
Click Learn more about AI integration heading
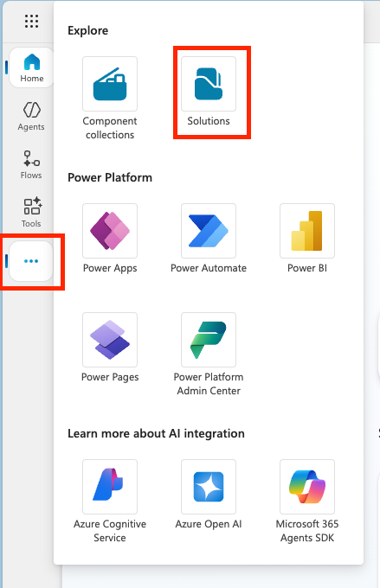tap(156, 433)
